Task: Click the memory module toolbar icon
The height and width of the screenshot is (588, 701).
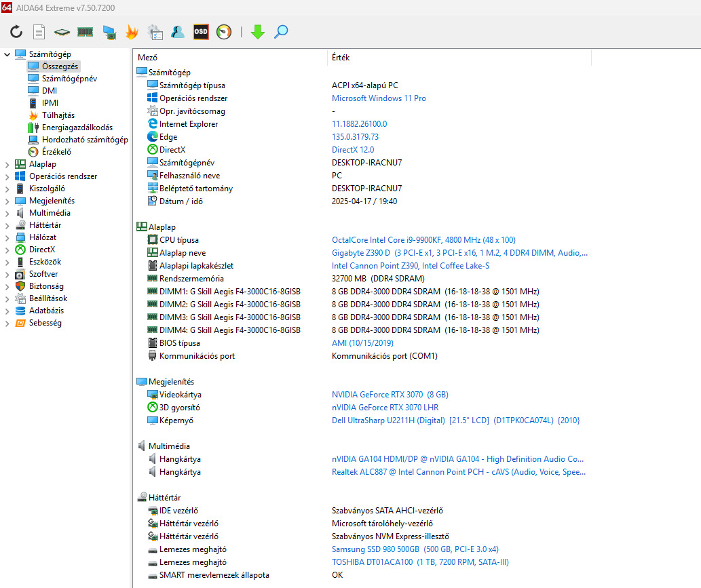Action: pyautogui.click(x=85, y=32)
